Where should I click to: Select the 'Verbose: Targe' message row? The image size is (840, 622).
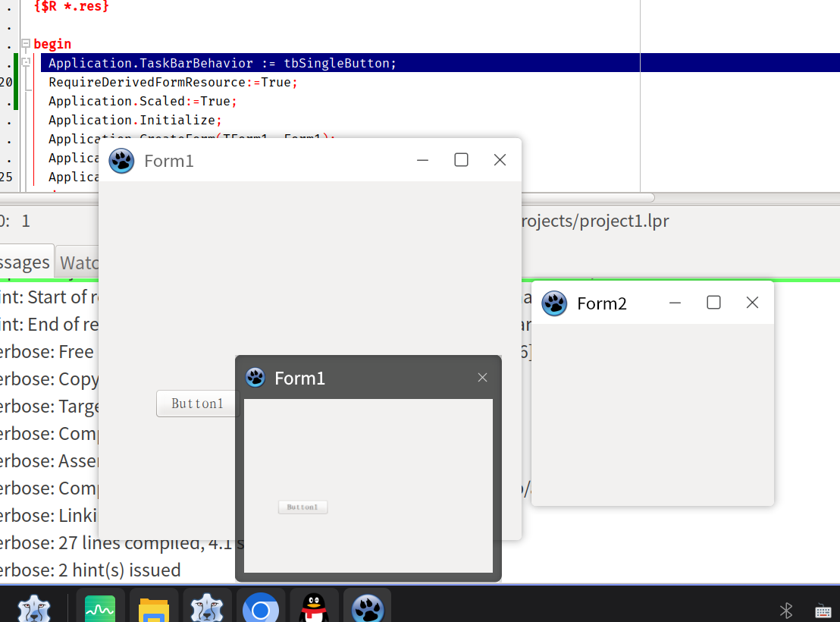click(49, 407)
